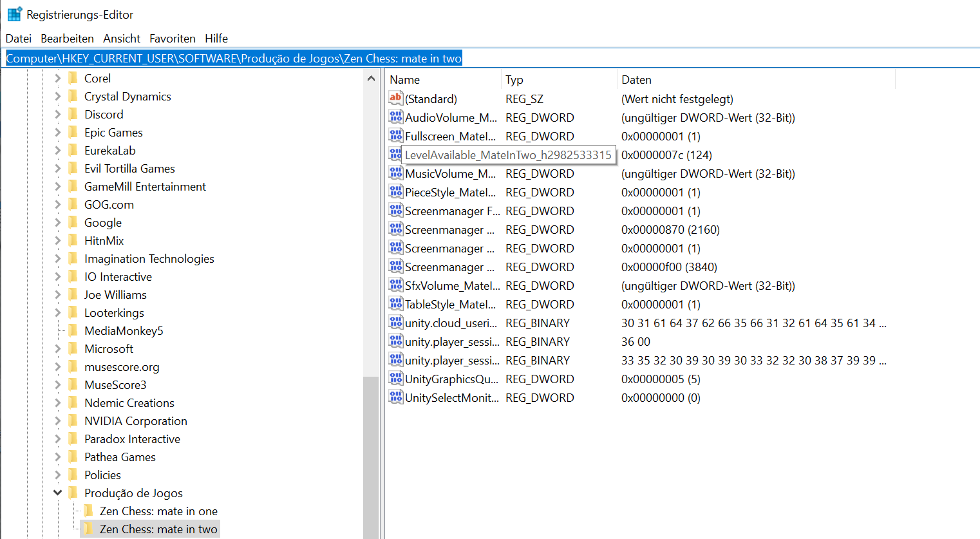Click the data 0x0000007c (124)
The image size is (980, 539).
tap(666, 155)
